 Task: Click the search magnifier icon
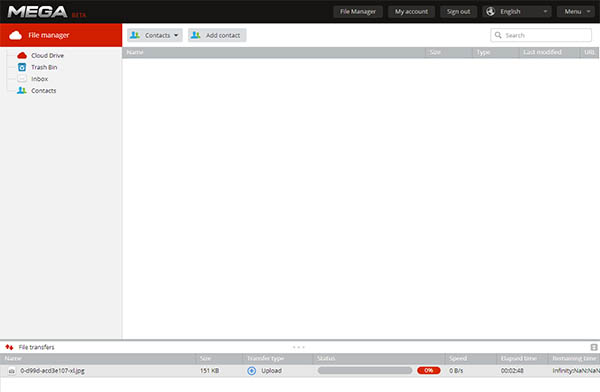click(x=498, y=35)
